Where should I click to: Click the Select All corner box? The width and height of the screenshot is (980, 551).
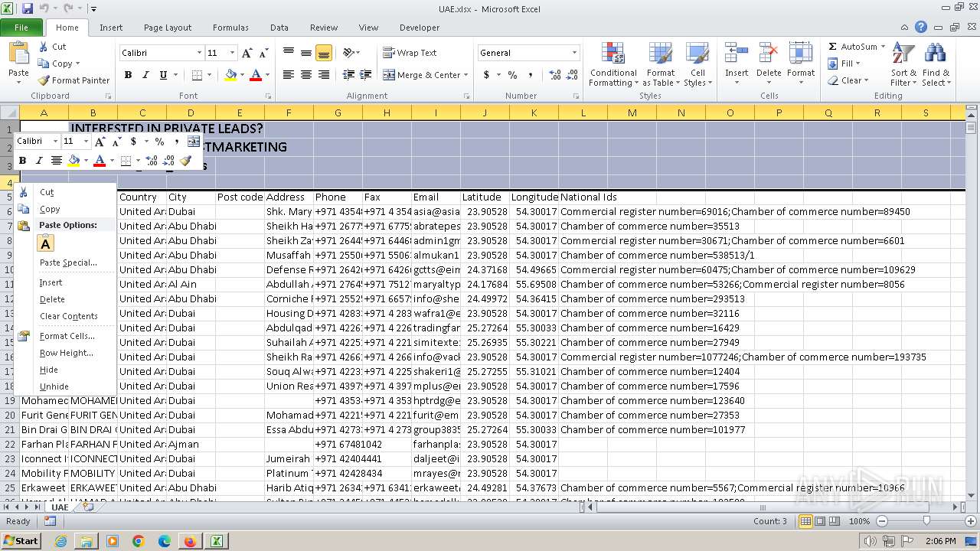click(9, 112)
